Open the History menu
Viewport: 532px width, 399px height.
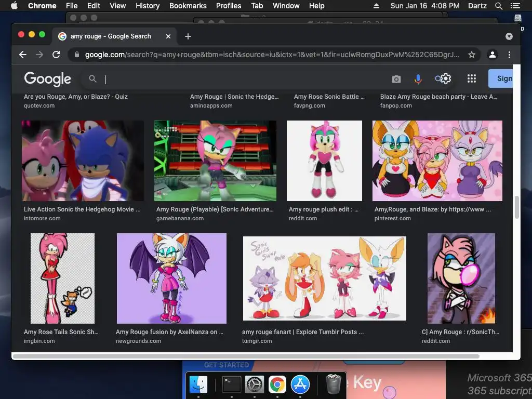(x=148, y=6)
